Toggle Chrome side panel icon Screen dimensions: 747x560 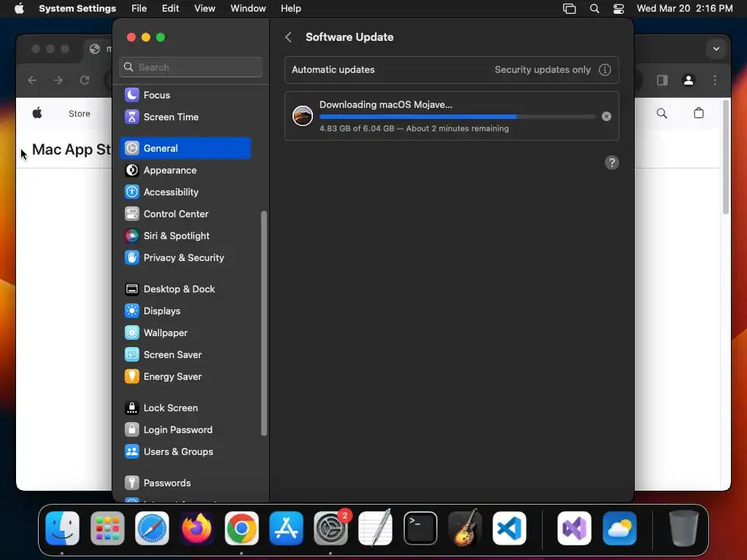click(x=662, y=80)
